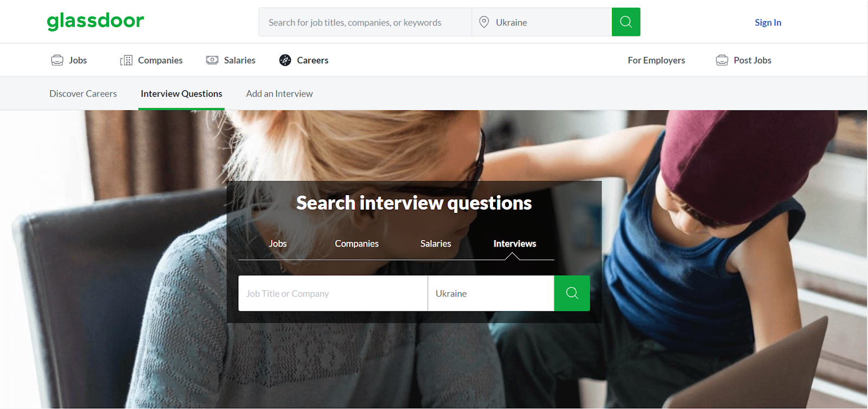868x409 pixels.
Task: Focus the Job Title or Company field
Action: pyautogui.click(x=333, y=293)
